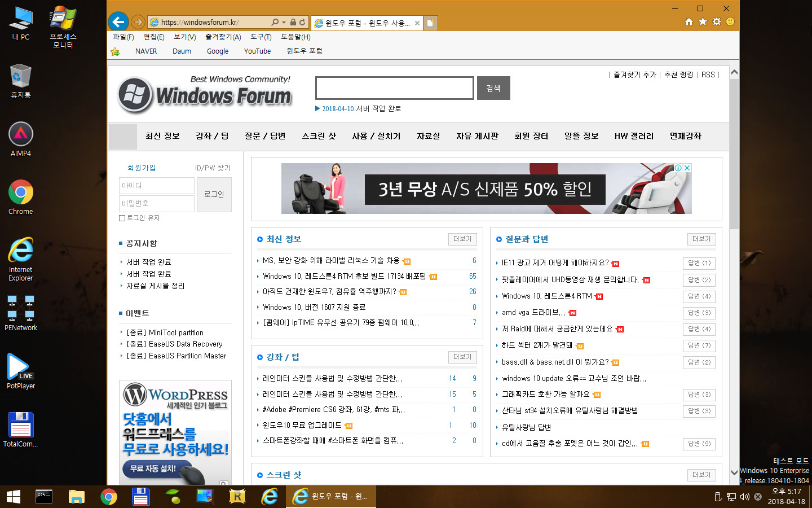This screenshot has height=508, width=812.
Task: Open post 'IE11 광고 제거 어떻게 해야하지요?'
Action: pyautogui.click(x=555, y=262)
